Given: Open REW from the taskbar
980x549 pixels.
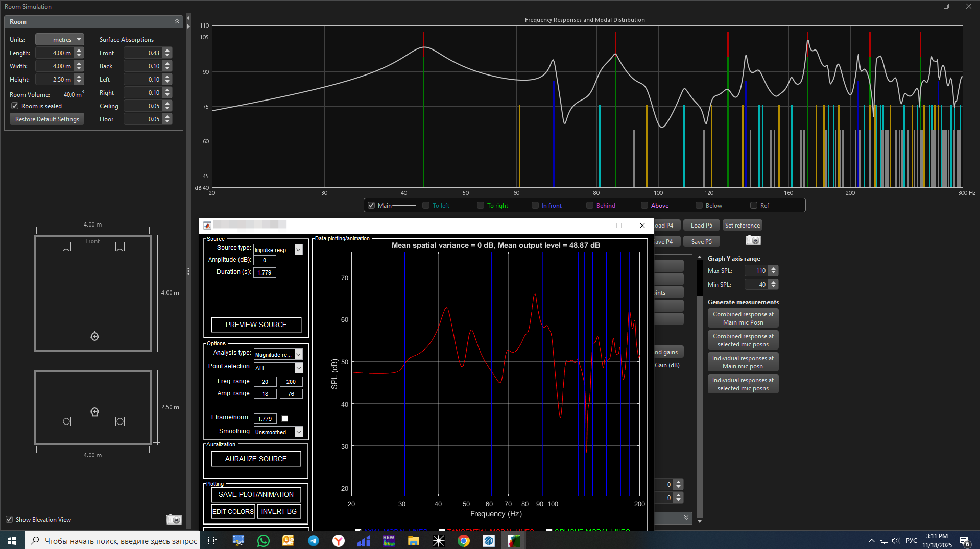Looking at the screenshot, I should (x=389, y=540).
